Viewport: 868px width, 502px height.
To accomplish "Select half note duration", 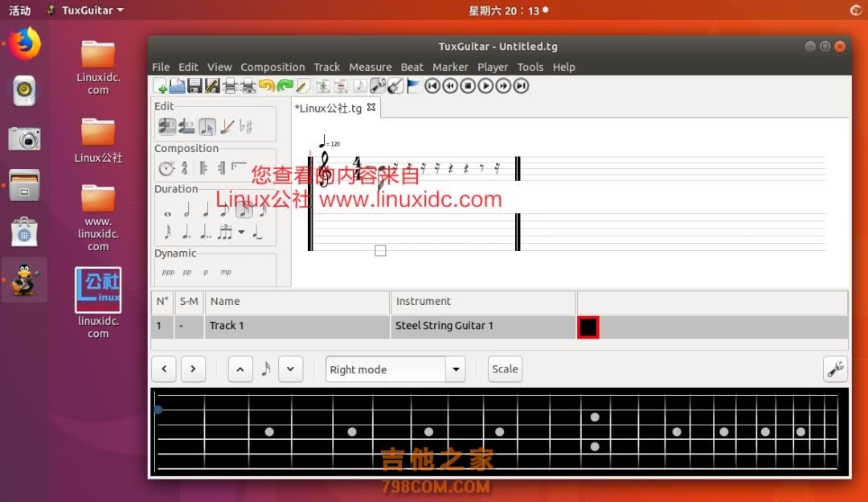I will [187, 210].
